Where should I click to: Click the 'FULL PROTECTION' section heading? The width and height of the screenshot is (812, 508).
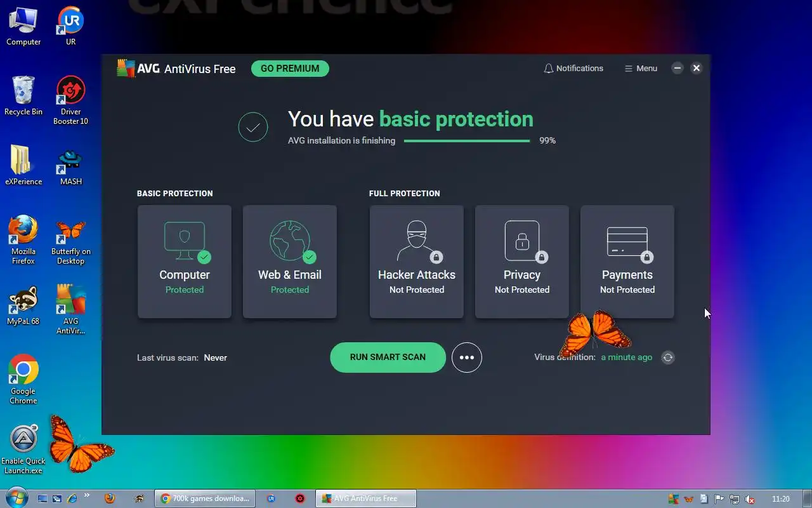(x=405, y=194)
